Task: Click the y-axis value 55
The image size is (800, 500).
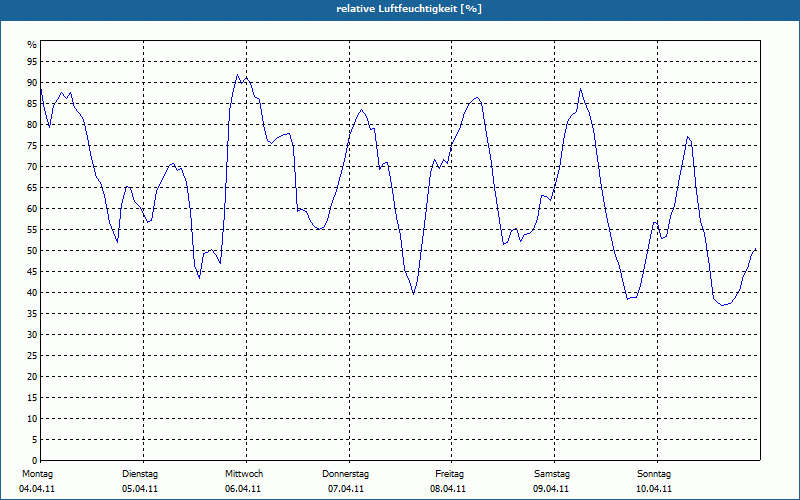Action: click(32, 230)
